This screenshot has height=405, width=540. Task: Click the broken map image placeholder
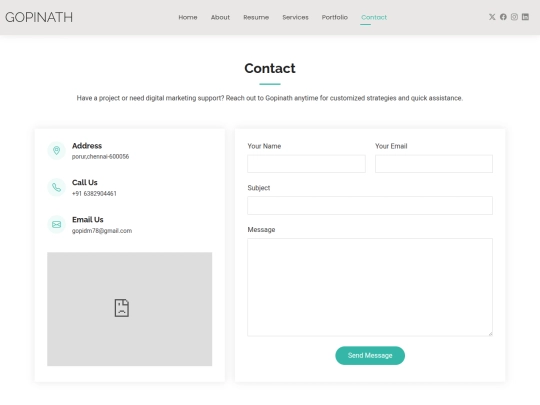click(x=122, y=308)
